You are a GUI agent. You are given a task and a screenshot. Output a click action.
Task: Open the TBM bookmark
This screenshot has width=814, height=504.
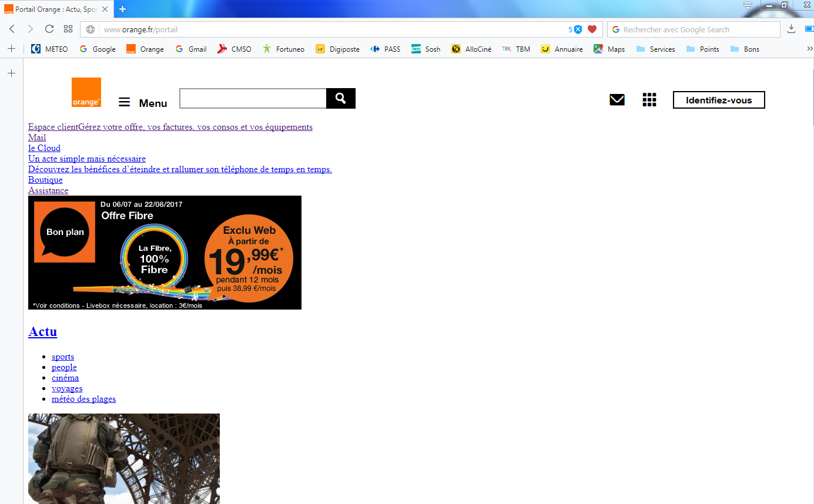pyautogui.click(x=516, y=49)
